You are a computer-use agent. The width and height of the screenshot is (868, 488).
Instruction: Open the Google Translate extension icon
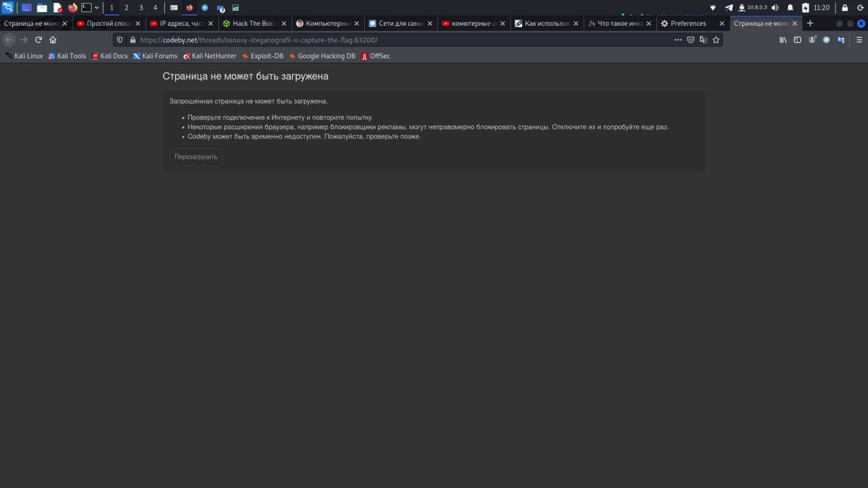pos(841,40)
